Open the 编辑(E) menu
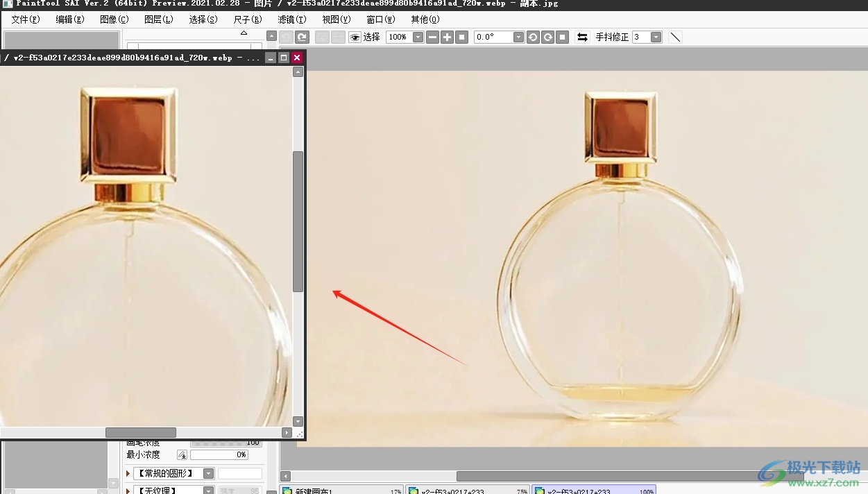Image resolution: width=868 pixels, height=494 pixels. (70, 19)
